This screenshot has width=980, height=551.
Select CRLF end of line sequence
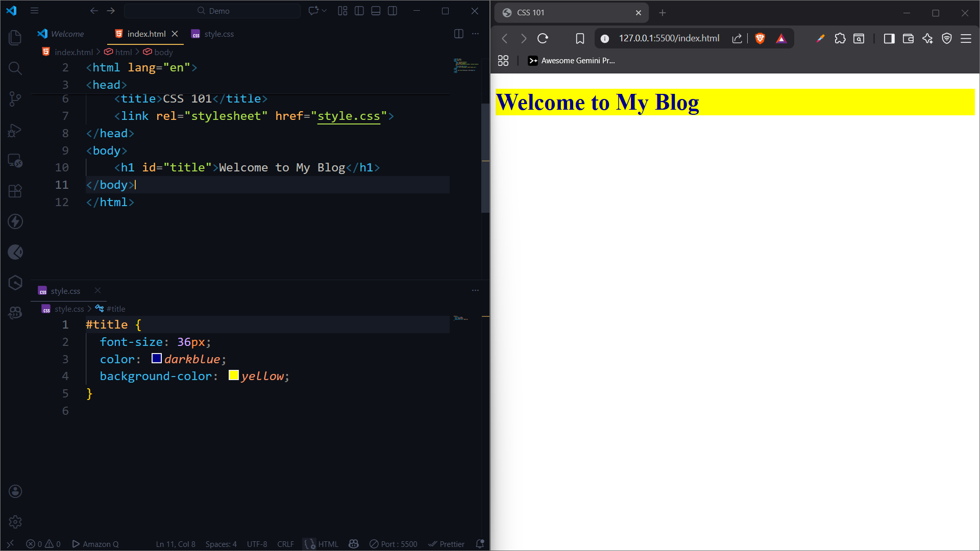285,544
